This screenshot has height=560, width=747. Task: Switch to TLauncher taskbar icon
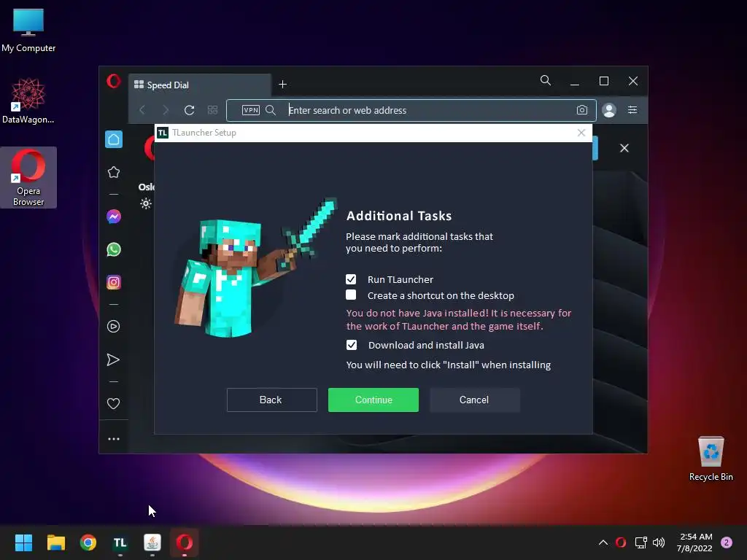click(120, 542)
